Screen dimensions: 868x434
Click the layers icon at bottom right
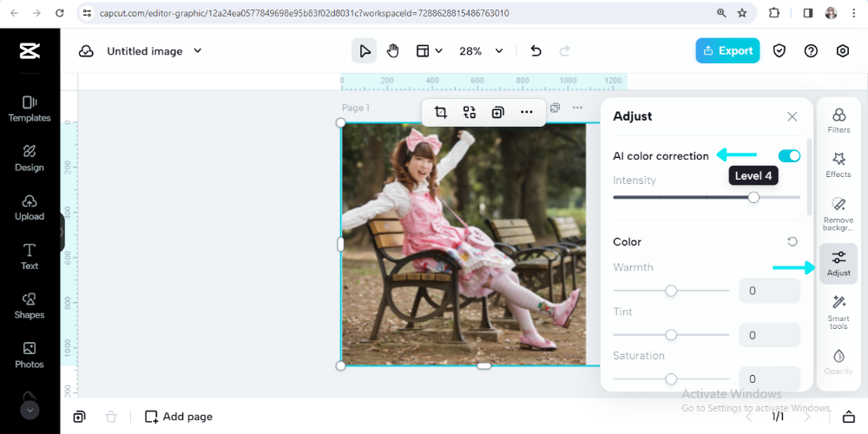coord(848,417)
